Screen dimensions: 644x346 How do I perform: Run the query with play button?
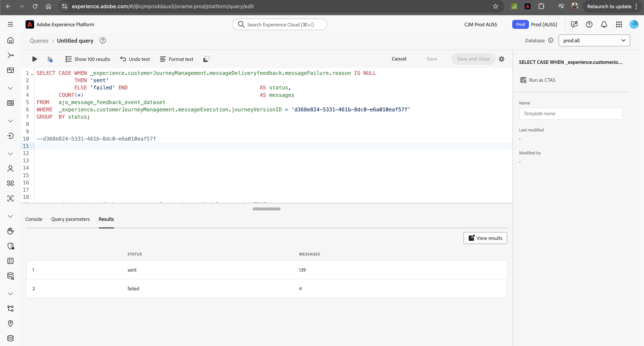pos(35,59)
